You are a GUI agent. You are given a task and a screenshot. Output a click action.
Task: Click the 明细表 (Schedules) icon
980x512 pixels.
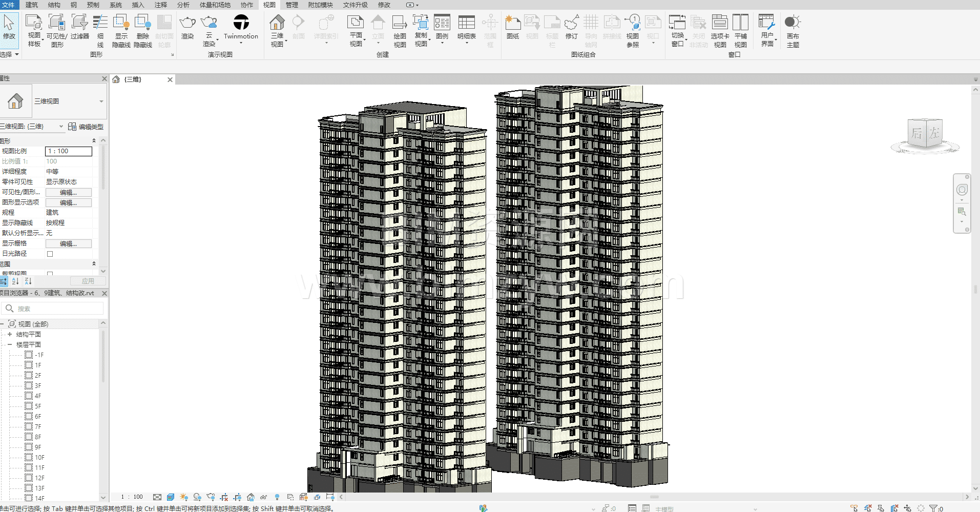pos(466,23)
